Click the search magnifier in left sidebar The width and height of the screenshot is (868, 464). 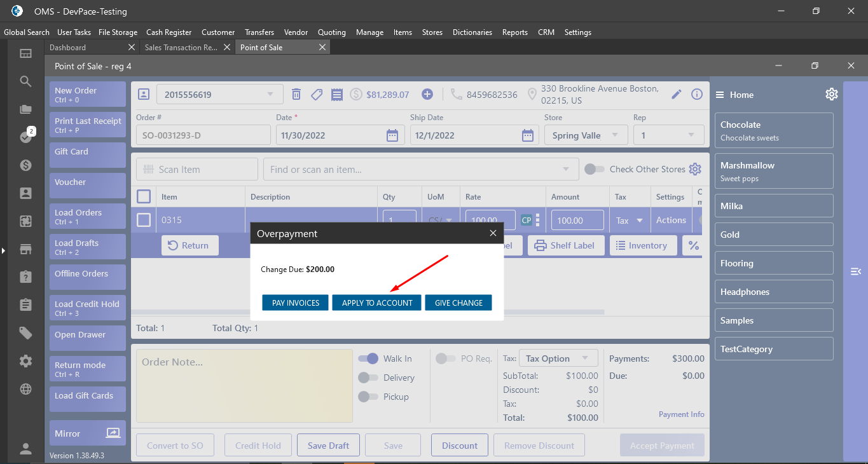pyautogui.click(x=25, y=81)
